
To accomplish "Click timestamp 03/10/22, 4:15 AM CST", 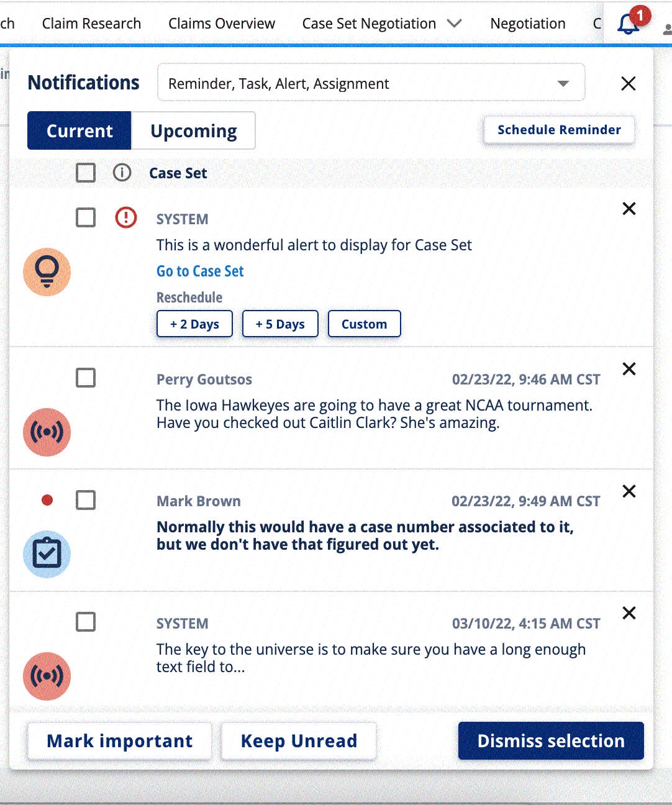I will point(526,624).
